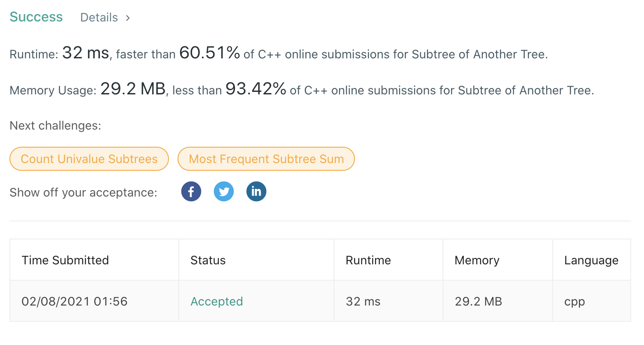Open Count Univalue Subtrees challenge
This screenshot has height=345, width=644.
(x=89, y=159)
